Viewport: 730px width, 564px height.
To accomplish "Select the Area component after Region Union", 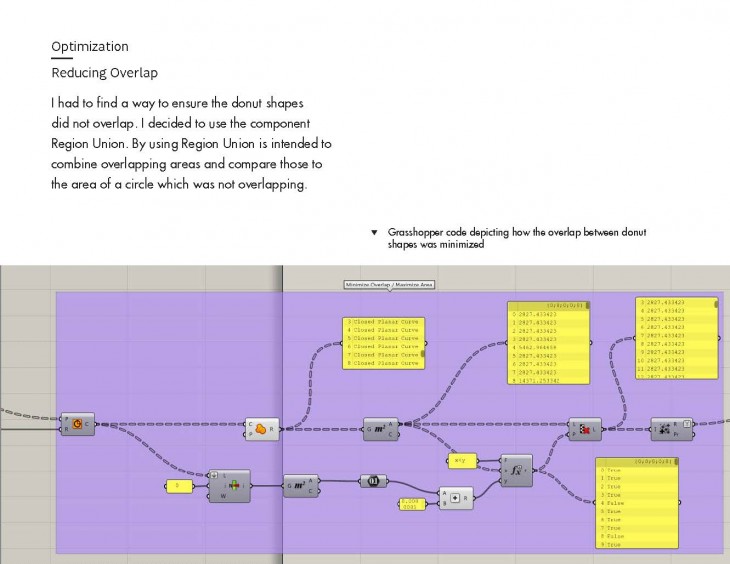I will pyautogui.click(x=379, y=429).
